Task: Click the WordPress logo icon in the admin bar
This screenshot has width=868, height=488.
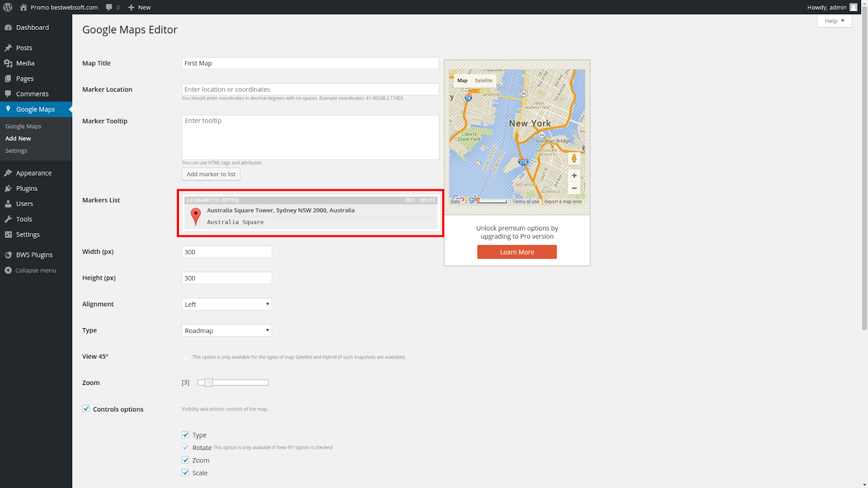Action: (x=8, y=7)
